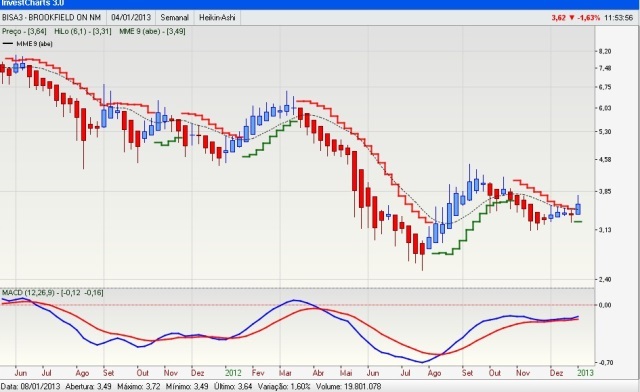Click the 11:53:56 clock time
The image size is (640, 392).
(x=619, y=18)
